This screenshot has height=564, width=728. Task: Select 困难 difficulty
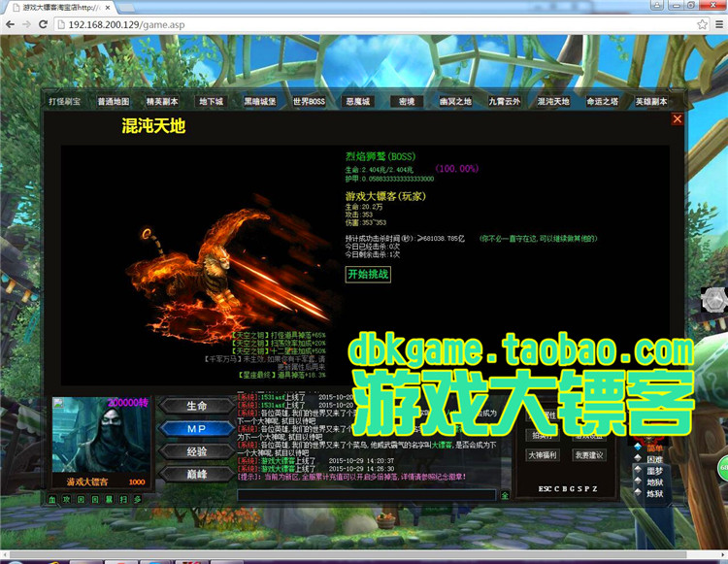coord(654,459)
